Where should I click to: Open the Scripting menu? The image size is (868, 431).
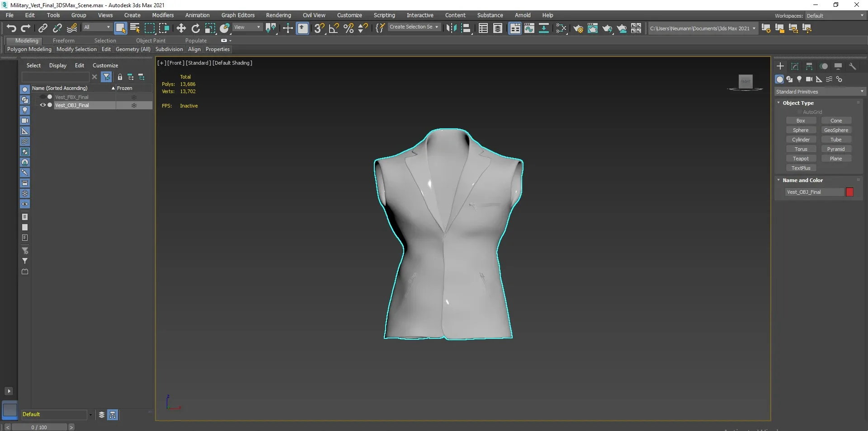point(384,15)
